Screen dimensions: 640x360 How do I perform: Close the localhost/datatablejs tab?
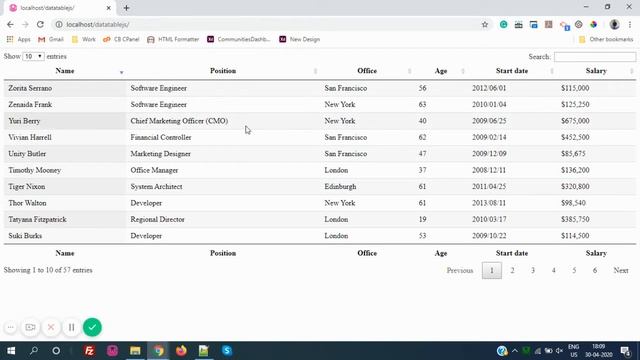pyautogui.click(x=109, y=8)
